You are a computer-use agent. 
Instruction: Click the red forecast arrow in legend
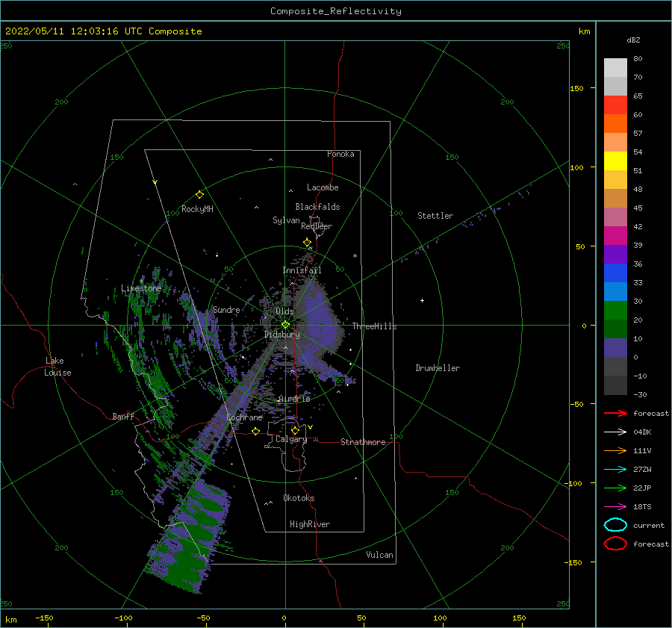point(615,413)
